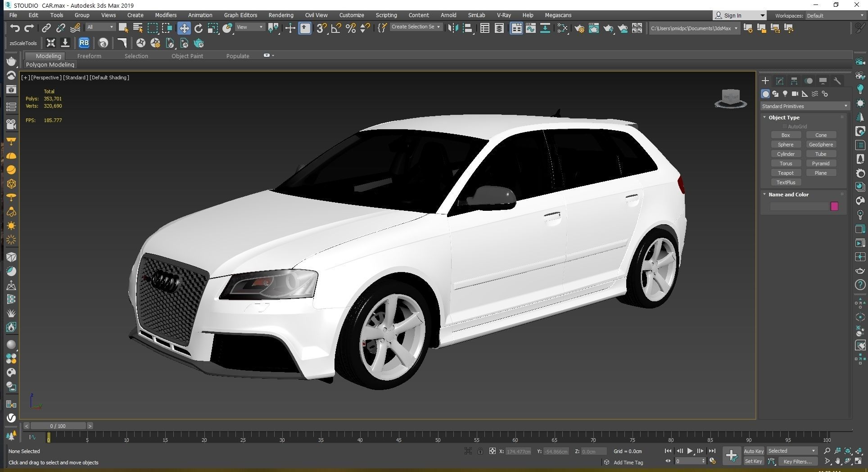Screen dimensions: 868x472
Task: Open the Motion panel tab
Action: point(809,81)
